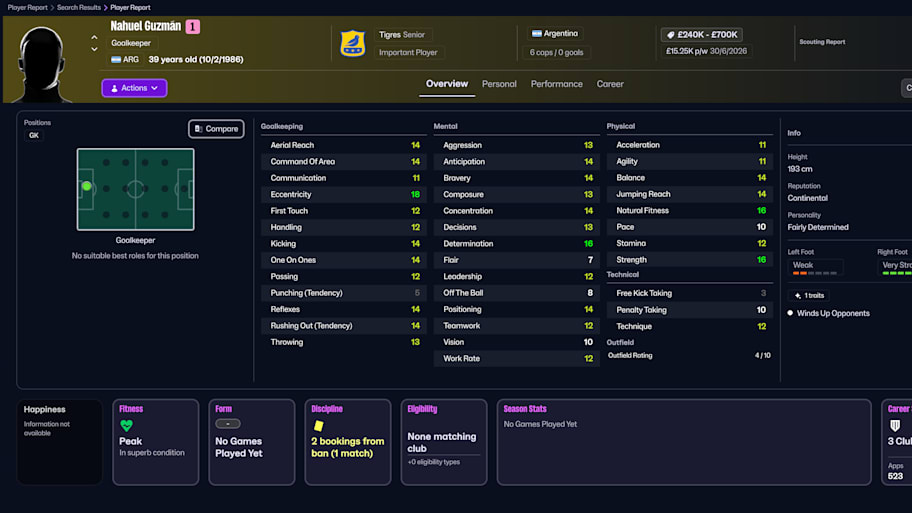Select the Aerial Reach attribute row
912x513 pixels.
click(x=344, y=145)
